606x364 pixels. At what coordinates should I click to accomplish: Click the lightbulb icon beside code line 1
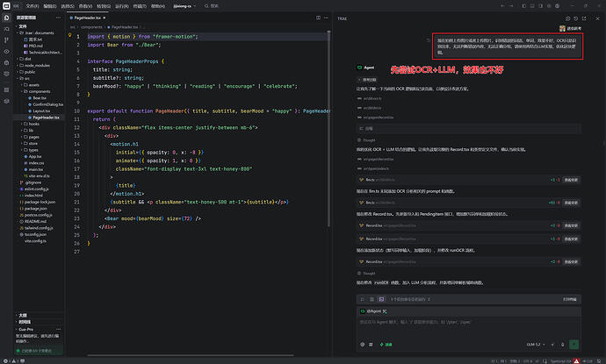[x=70, y=35]
